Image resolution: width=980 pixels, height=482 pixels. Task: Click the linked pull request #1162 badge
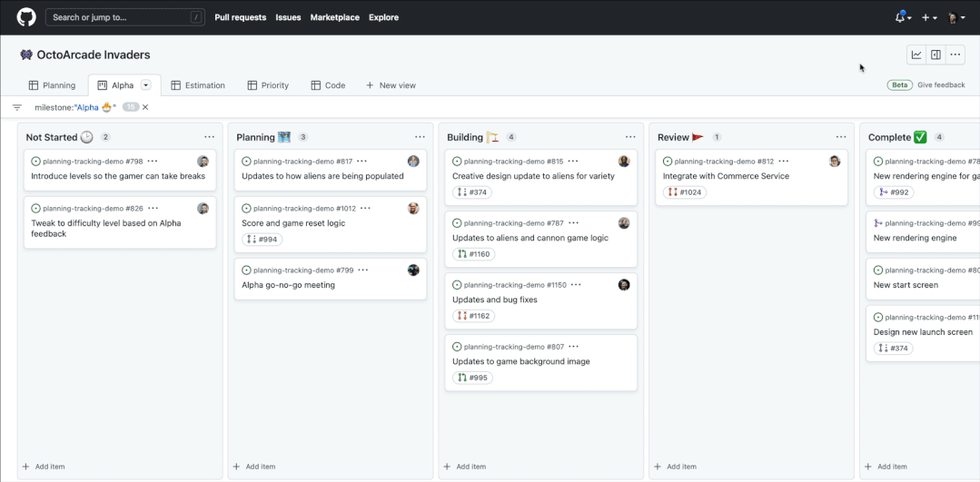[x=474, y=316]
